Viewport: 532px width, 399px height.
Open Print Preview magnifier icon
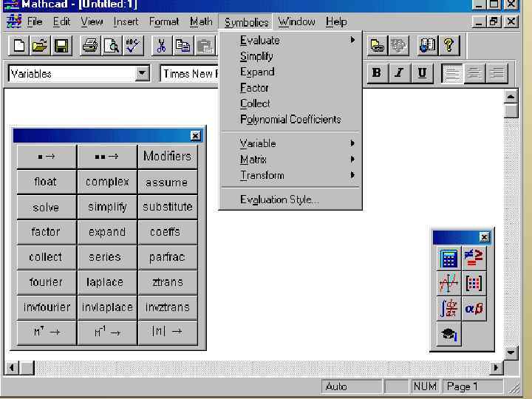point(112,46)
